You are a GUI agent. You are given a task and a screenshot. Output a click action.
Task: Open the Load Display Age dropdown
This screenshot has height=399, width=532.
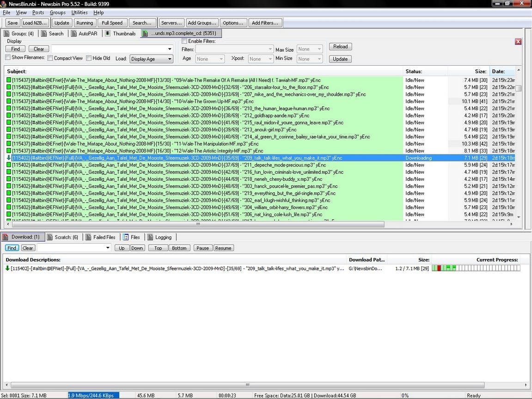tap(170, 59)
